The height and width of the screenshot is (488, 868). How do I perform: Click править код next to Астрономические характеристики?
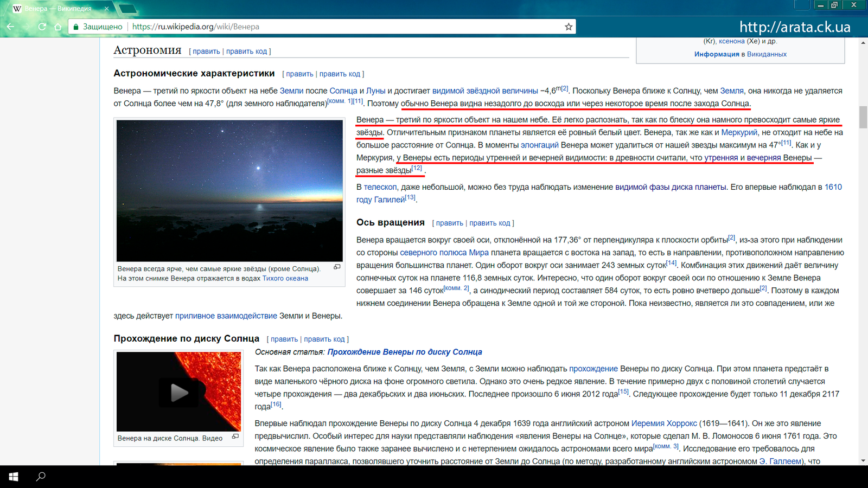click(x=340, y=74)
